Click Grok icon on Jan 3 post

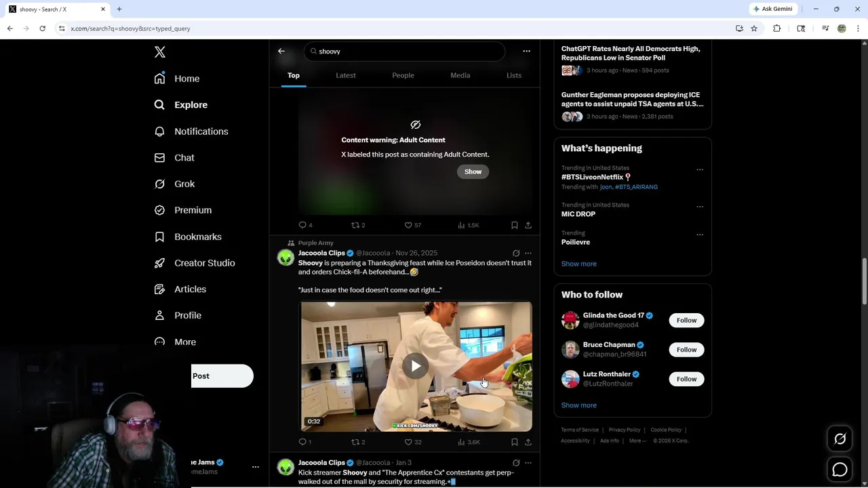516,463
